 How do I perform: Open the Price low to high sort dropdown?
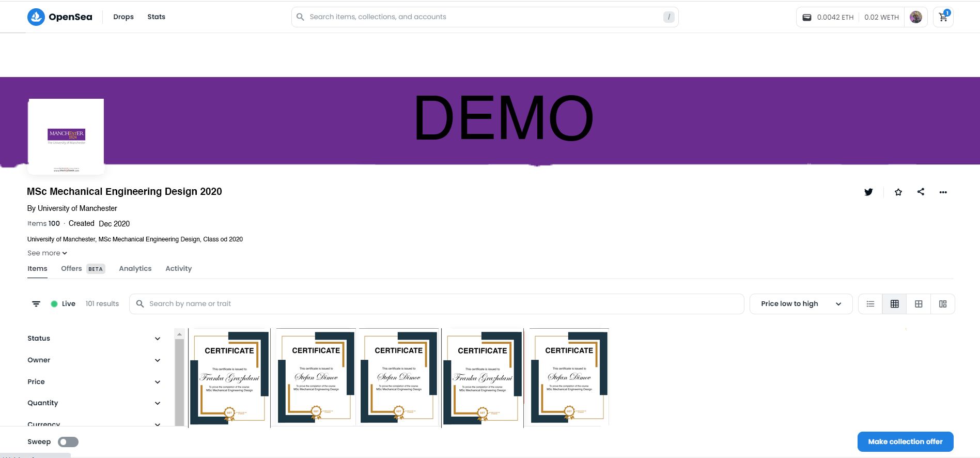[801, 304]
